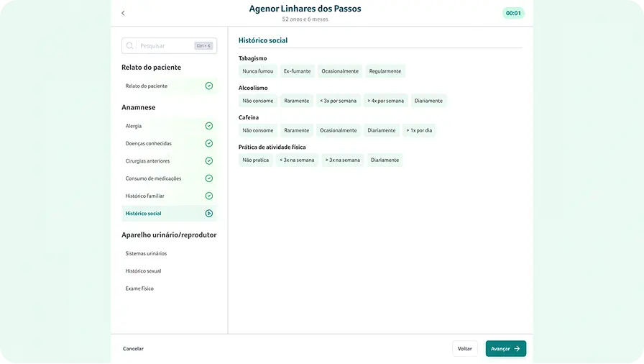Click the checkmark icon next to Doenças conhecidas
Viewport: 644px width, 364px height.
click(x=209, y=143)
